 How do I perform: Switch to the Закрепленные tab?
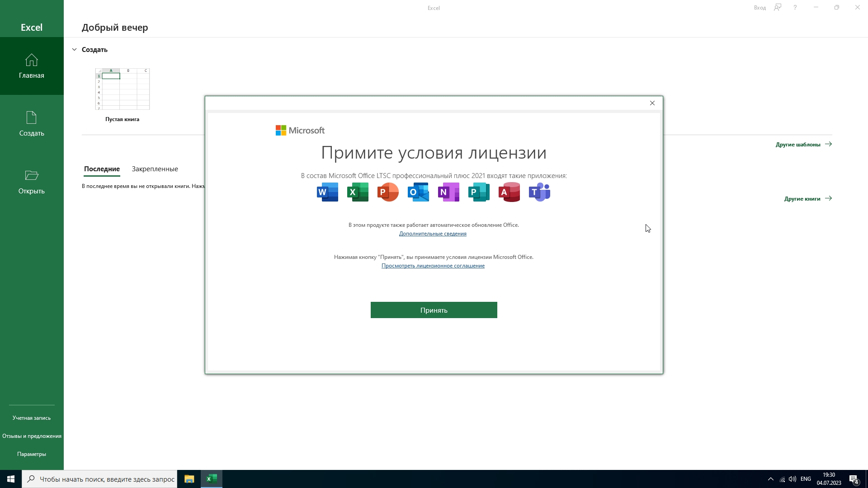(x=155, y=169)
